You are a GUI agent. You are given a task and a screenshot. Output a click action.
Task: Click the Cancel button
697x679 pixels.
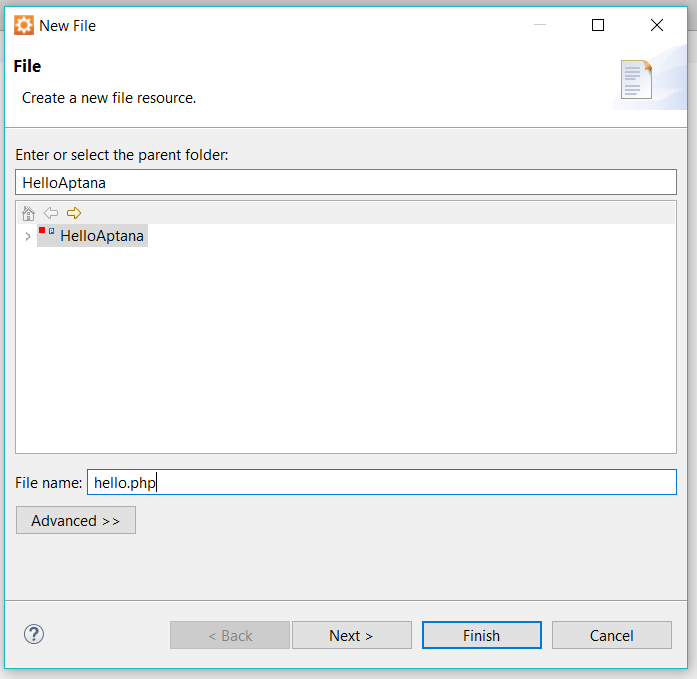coord(612,635)
